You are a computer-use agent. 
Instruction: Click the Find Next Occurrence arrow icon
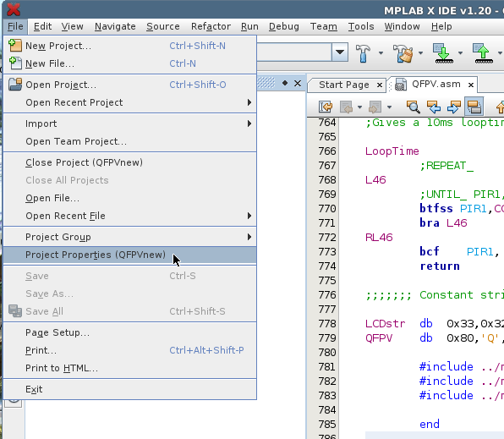tap(454, 107)
